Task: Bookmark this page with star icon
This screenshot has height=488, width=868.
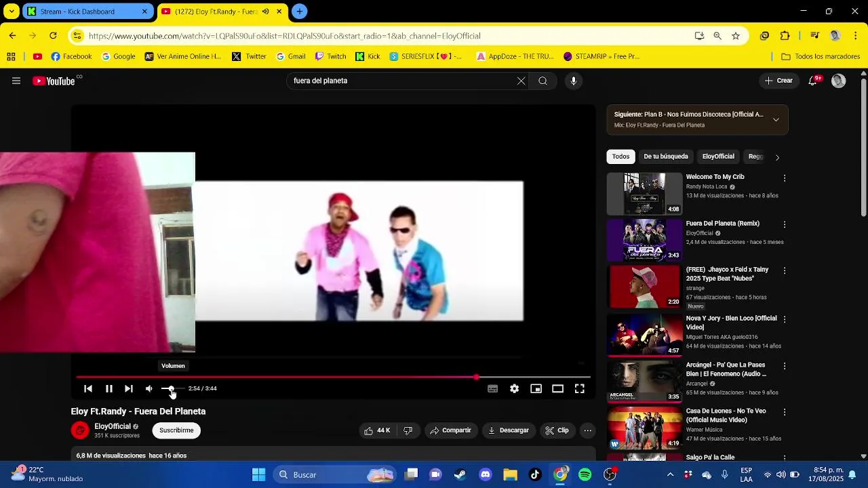Action: [736, 36]
